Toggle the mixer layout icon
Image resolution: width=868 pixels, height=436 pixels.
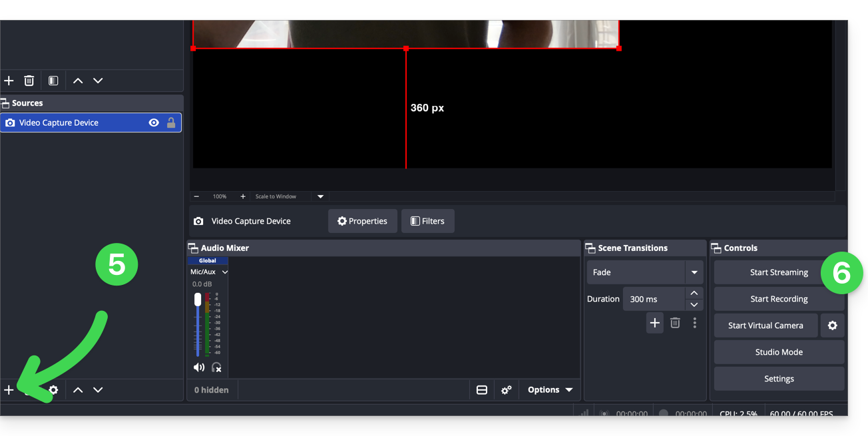tap(482, 390)
